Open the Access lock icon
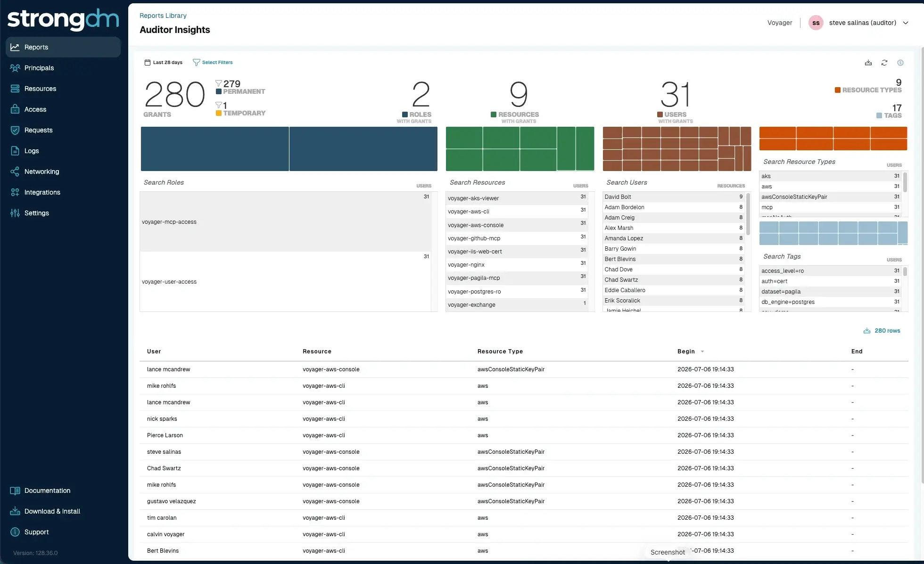This screenshot has height=564, width=924. pos(15,109)
